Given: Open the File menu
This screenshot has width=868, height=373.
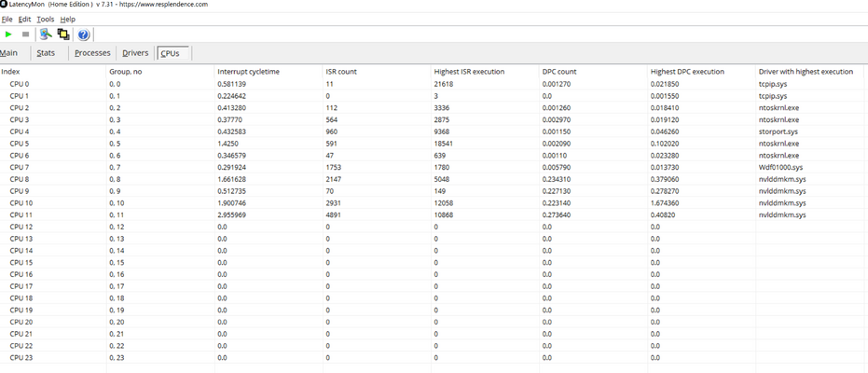Looking at the screenshot, I should [x=7, y=19].
